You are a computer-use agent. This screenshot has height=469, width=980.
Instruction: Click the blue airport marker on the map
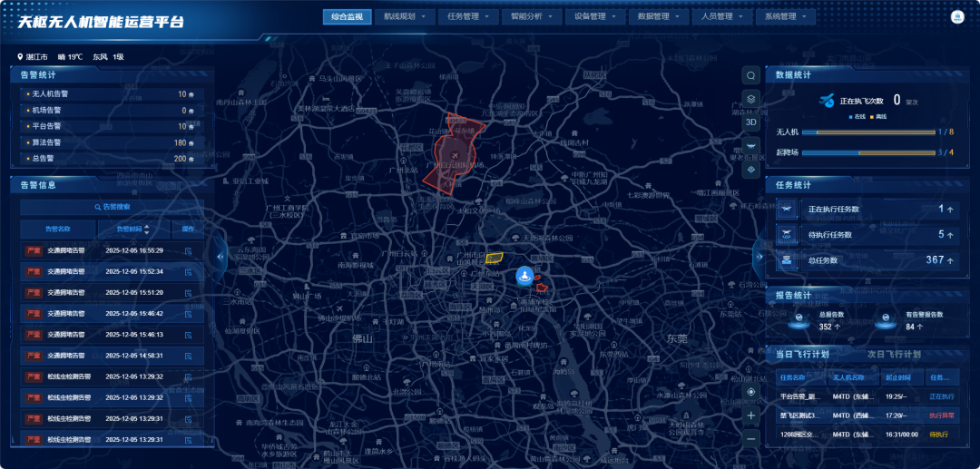pos(524,276)
